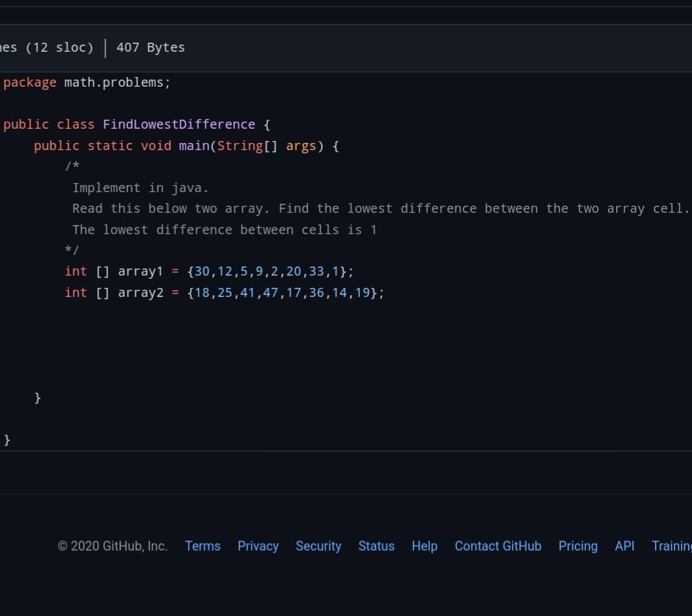Visit the Security page link
The width and height of the screenshot is (692, 616).
point(318,546)
